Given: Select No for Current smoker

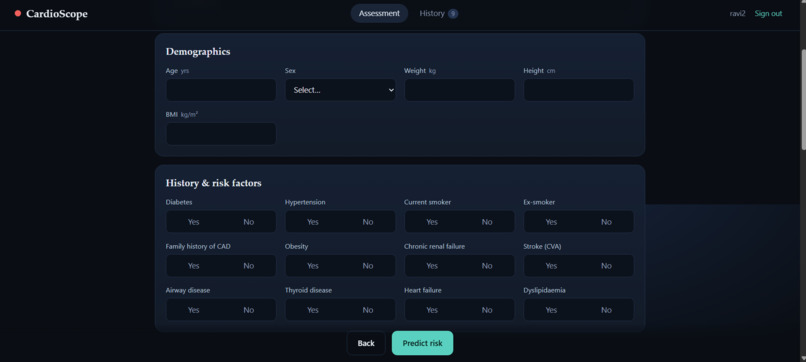Looking at the screenshot, I should [x=487, y=222].
